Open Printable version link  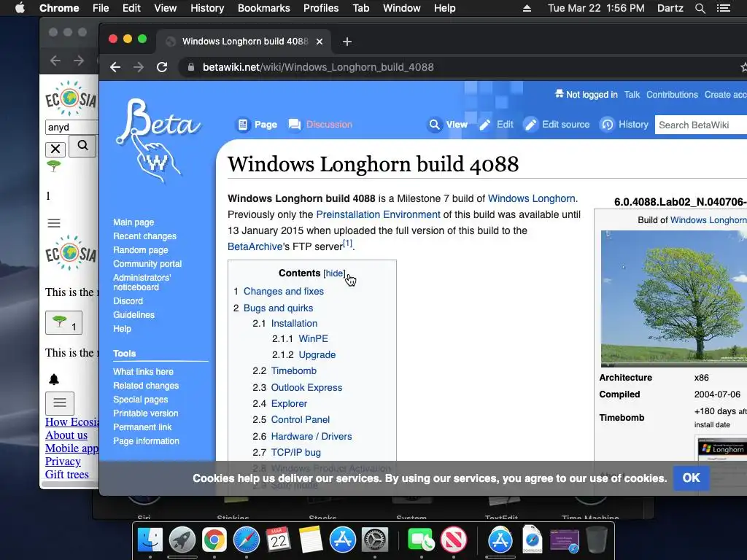pos(145,413)
